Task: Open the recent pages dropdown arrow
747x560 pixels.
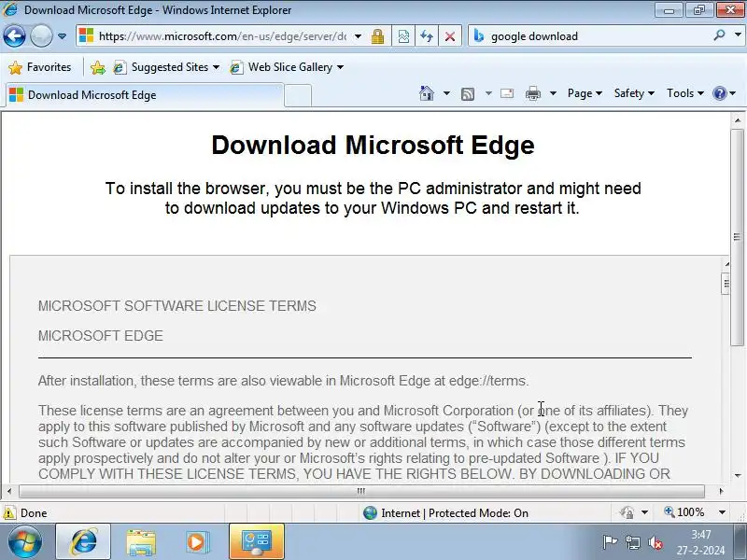Action: pyautogui.click(x=62, y=36)
